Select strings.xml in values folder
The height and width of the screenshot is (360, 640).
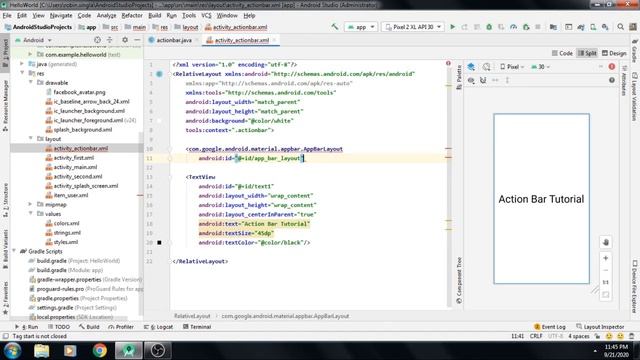(67, 233)
